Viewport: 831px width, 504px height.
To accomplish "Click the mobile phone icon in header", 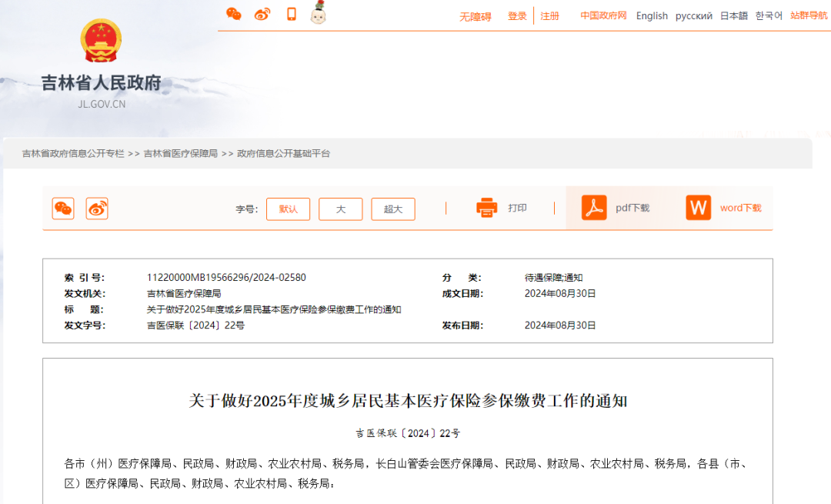I will point(292,14).
